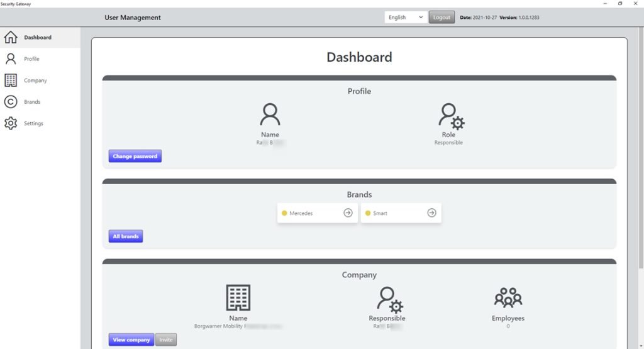The height and width of the screenshot is (349, 644).
Task: Click the Change password button
Action: (x=135, y=157)
